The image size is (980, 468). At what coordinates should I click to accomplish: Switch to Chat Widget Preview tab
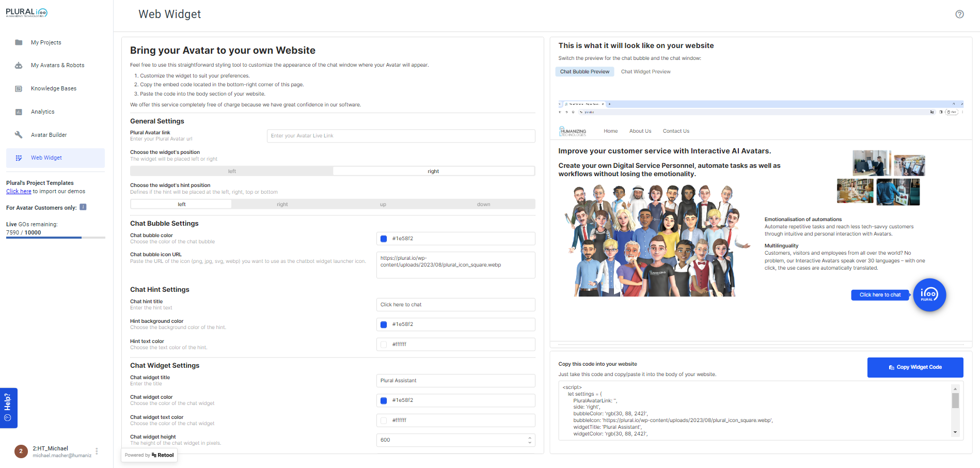pos(645,72)
